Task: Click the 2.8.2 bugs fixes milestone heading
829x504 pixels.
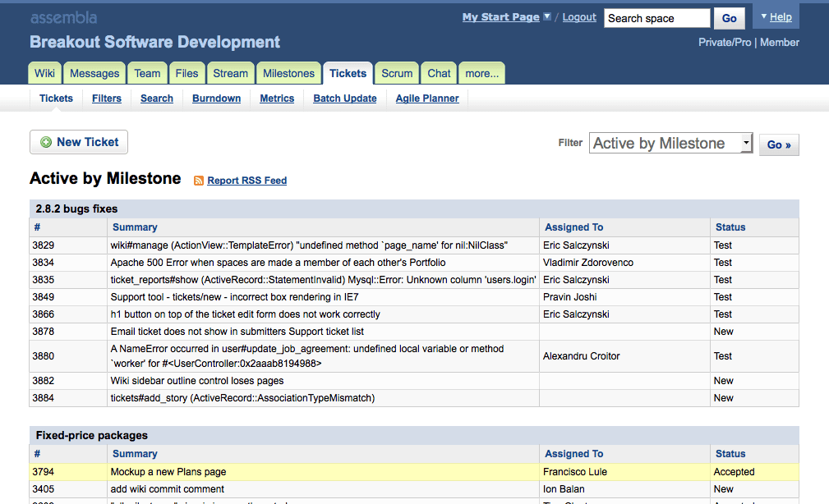Action: pos(76,208)
